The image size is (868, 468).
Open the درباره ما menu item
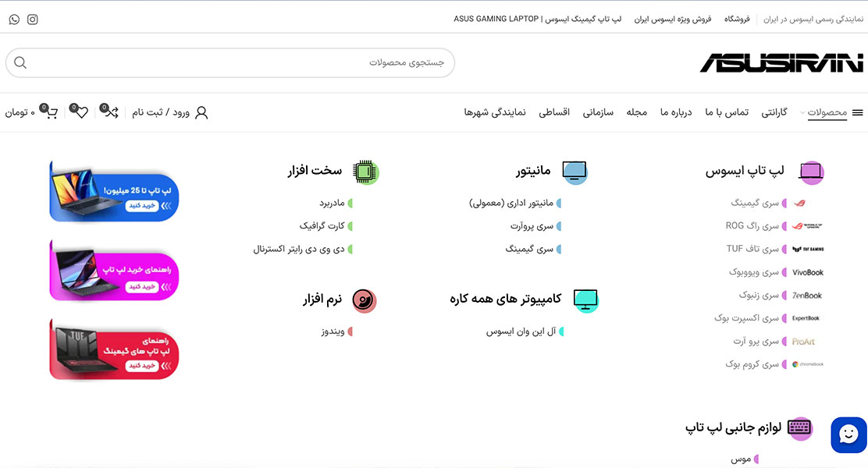[676, 113]
